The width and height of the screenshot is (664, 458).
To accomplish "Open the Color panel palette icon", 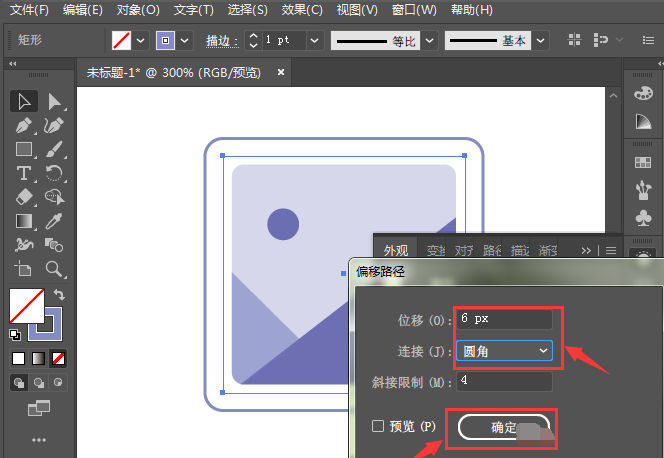I will [x=643, y=93].
